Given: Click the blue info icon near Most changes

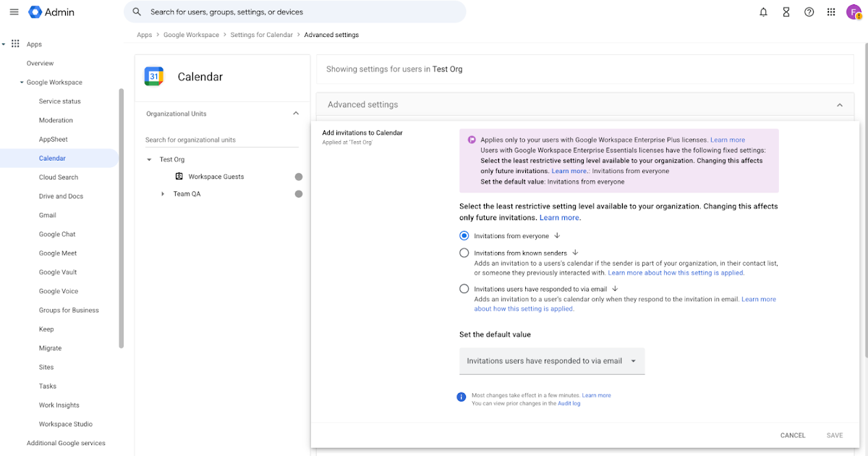Looking at the screenshot, I should [461, 397].
